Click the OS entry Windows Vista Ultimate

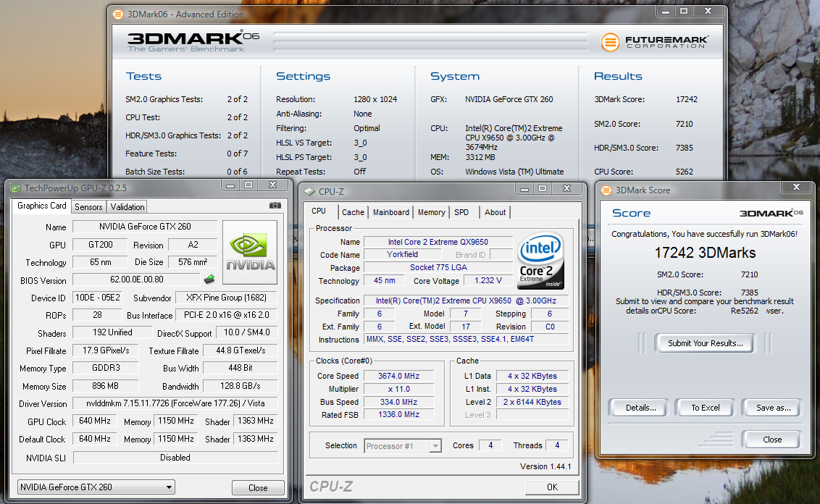pos(514,172)
